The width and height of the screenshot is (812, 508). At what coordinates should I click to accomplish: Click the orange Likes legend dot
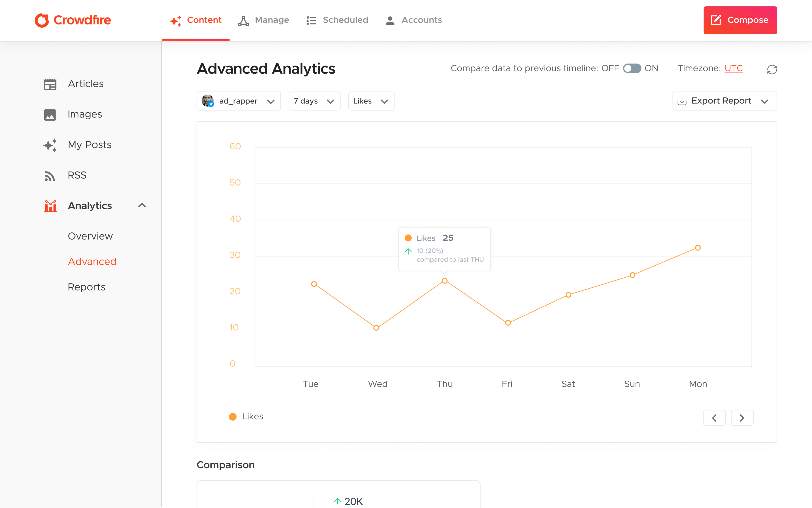pos(233,417)
